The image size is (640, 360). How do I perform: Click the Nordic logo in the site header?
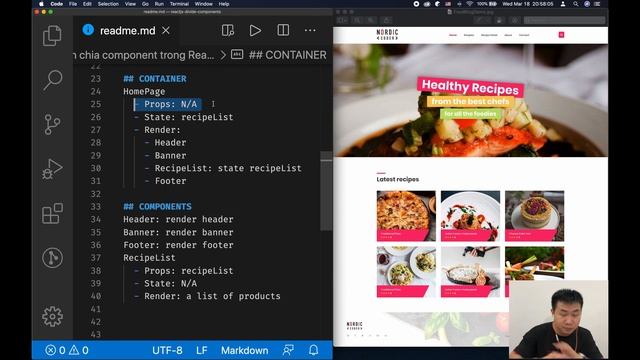387,35
